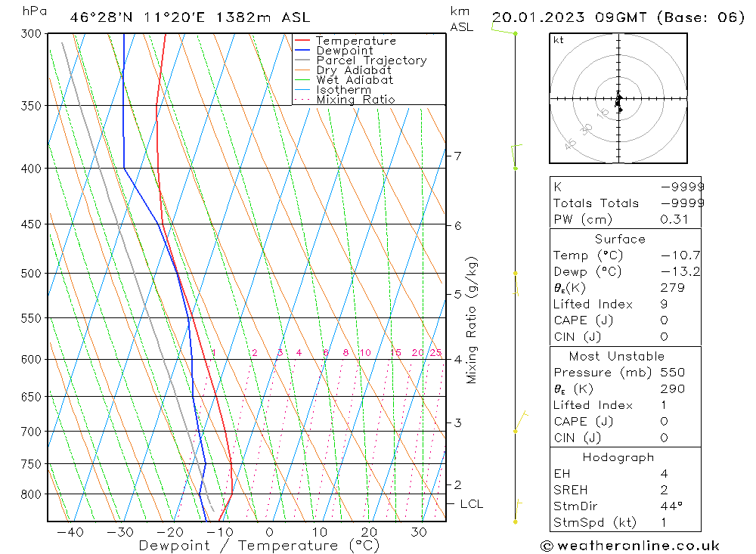Screen dimensions: 756x554
Task: Click the hodograph 45 ring label
Action: (x=570, y=144)
